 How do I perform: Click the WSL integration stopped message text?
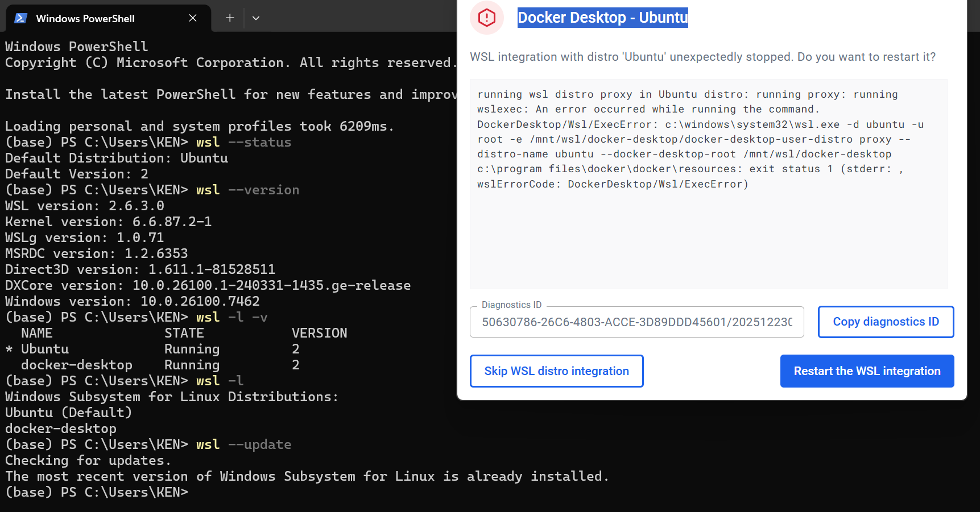(702, 57)
